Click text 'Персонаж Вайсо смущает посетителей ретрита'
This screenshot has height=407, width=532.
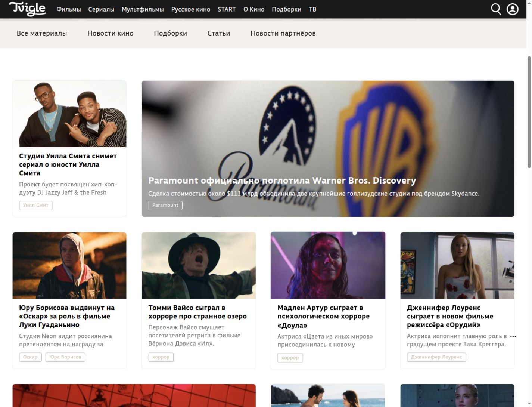(195, 335)
